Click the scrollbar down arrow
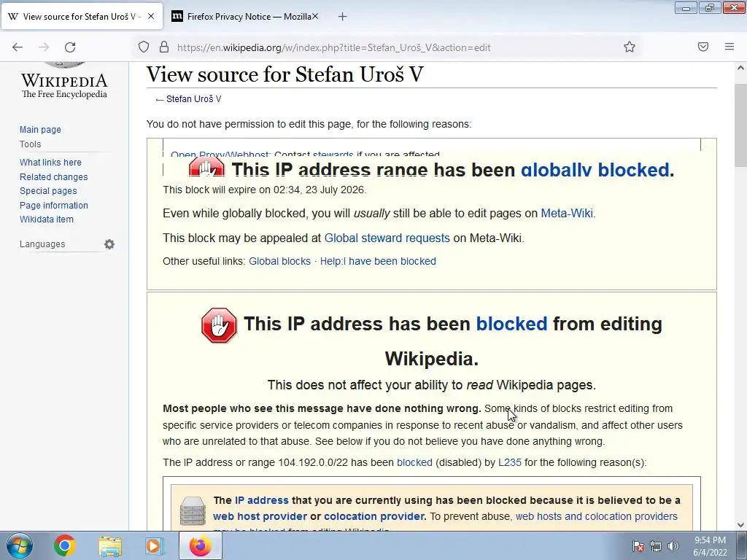The width and height of the screenshot is (747, 560). click(x=741, y=525)
